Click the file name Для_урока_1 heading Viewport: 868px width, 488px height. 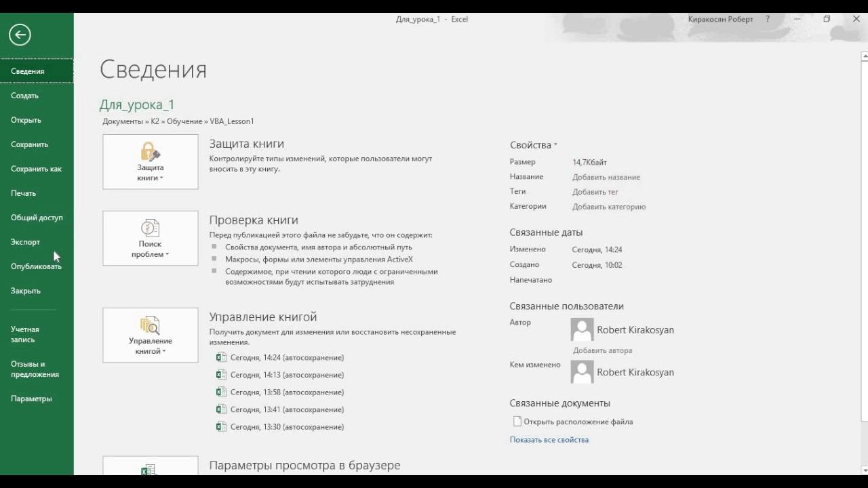(x=137, y=104)
